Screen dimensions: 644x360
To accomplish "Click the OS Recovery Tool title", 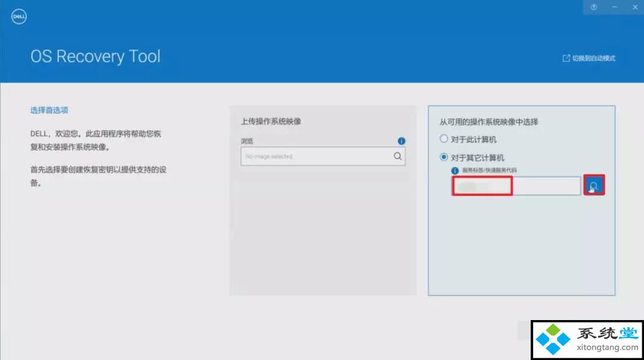I will pyautogui.click(x=95, y=56).
